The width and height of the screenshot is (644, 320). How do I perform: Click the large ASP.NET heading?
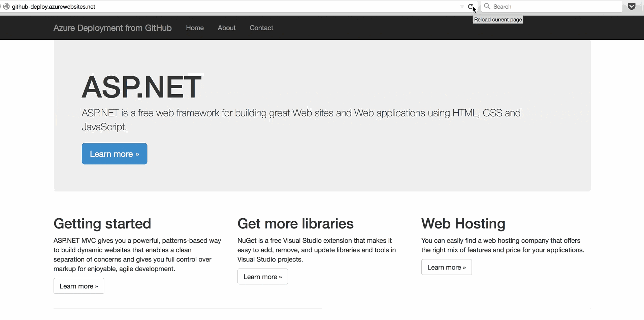click(141, 87)
